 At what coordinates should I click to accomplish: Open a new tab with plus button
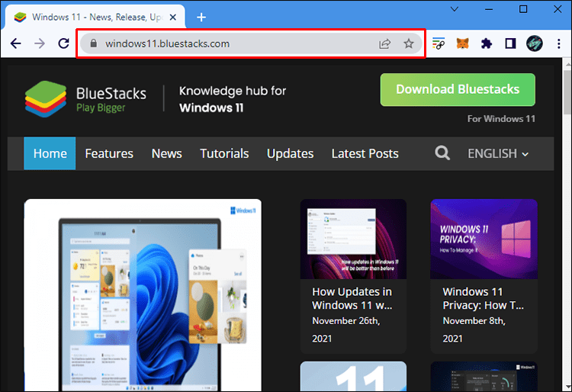point(201,17)
